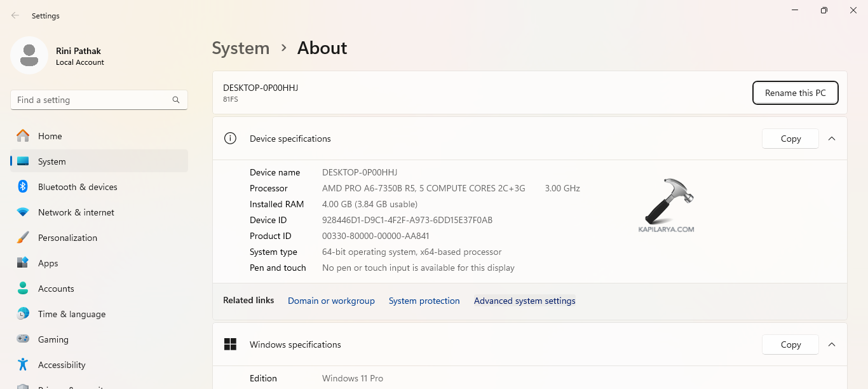Click the Rename this PC button
The width and height of the screenshot is (868, 389).
(795, 93)
